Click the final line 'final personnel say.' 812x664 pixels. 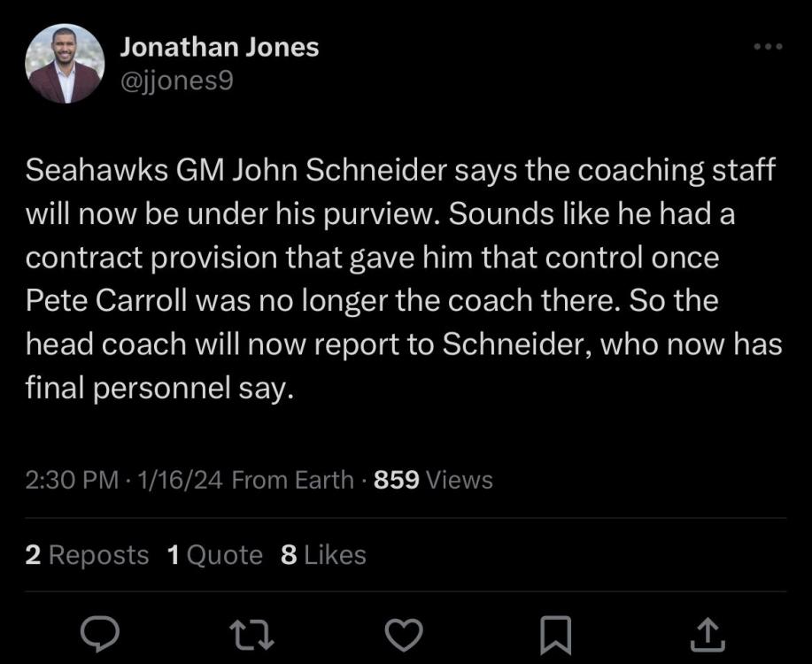pyautogui.click(x=159, y=388)
